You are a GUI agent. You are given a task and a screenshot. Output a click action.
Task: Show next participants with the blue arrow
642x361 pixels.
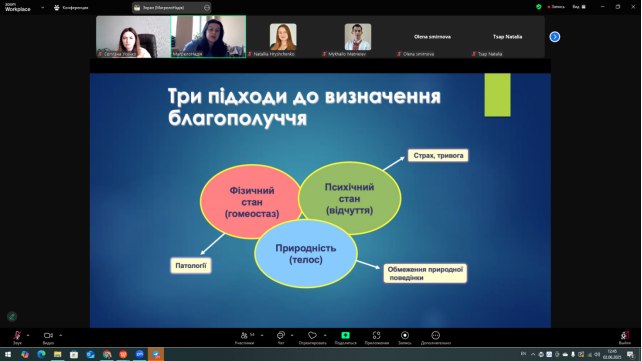555,37
